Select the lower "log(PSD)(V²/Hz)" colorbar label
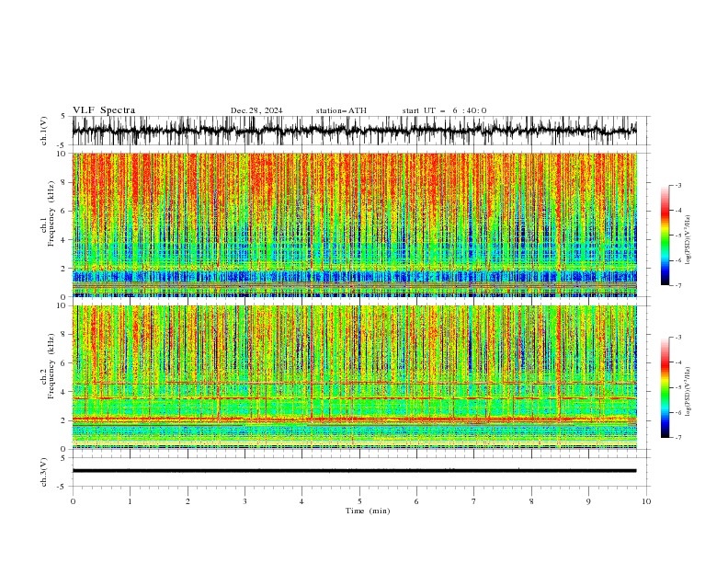This screenshot has height=563, width=728. [x=688, y=392]
